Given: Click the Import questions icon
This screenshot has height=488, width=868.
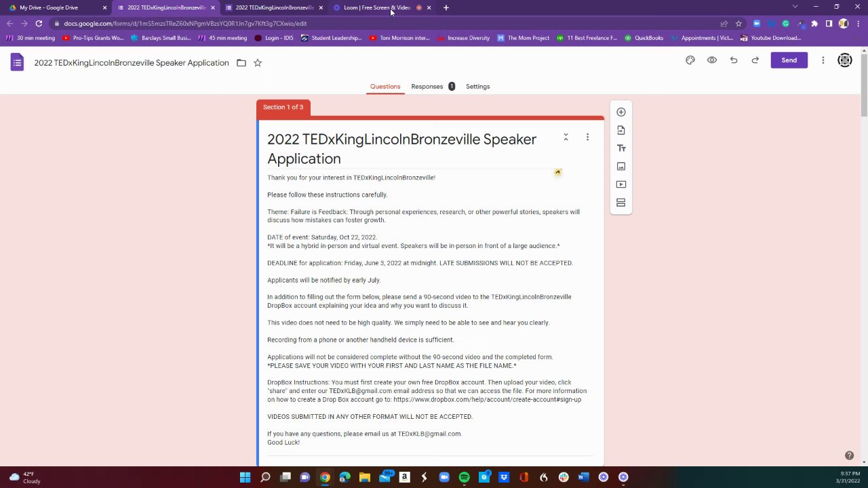Looking at the screenshot, I should (621, 130).
